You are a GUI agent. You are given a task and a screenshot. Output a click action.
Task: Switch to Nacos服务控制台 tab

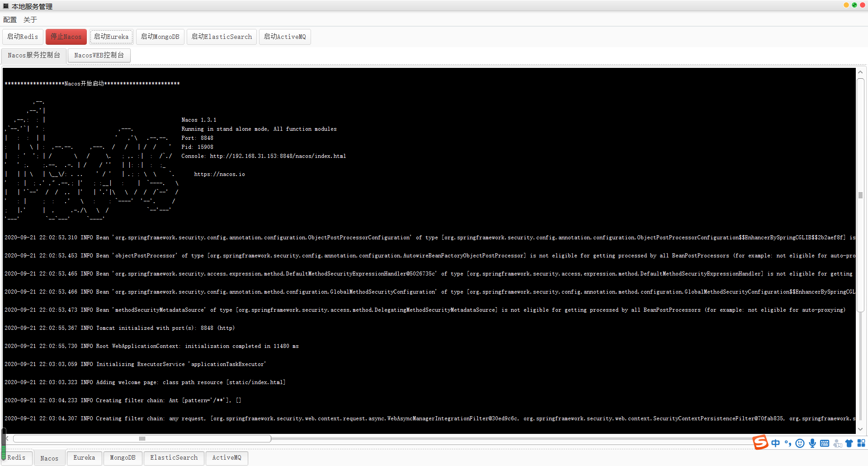[x=34, y=55]
